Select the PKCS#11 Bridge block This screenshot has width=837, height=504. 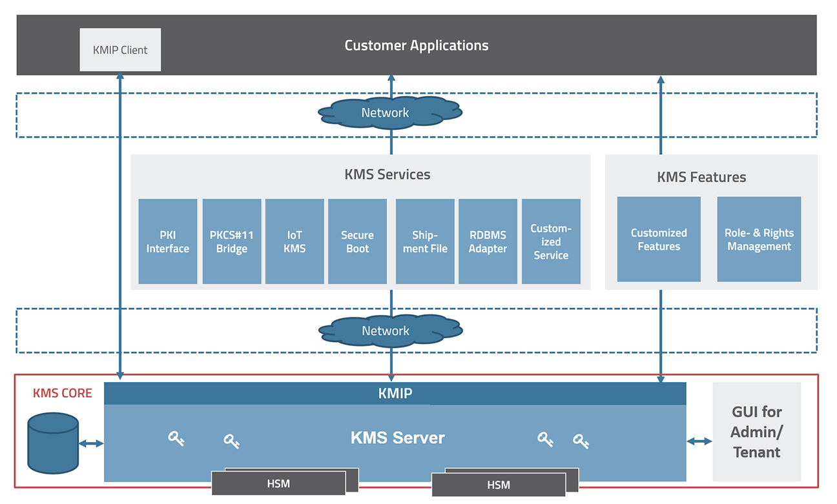pos(232,241)
